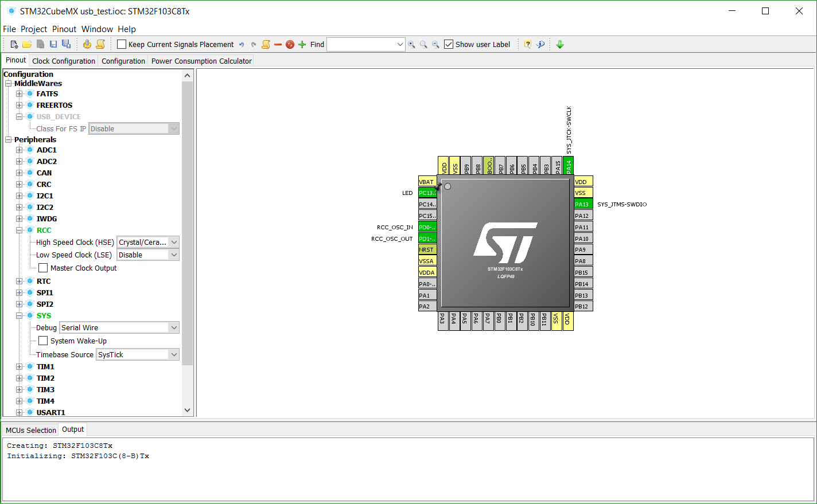Click the Open Project folder icon
Screen dimensions: 817x504
click(27, 44)
